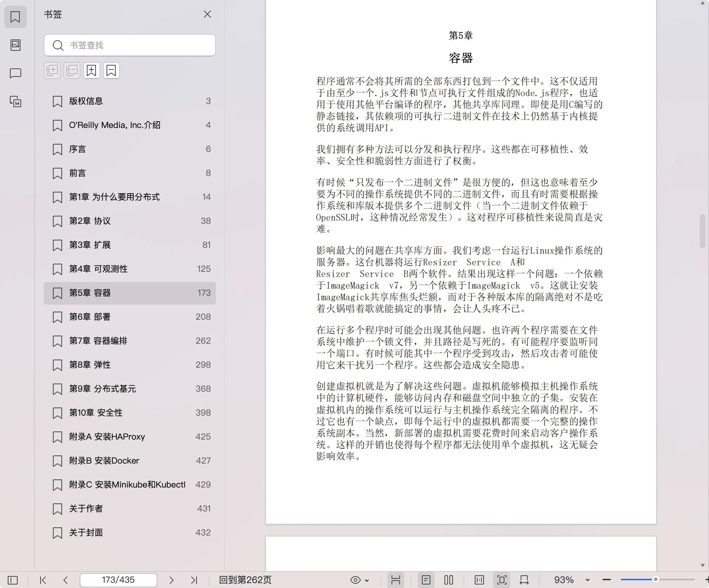Add a new bookmark icon
709x588 pixels.
[x=92, y=71]
